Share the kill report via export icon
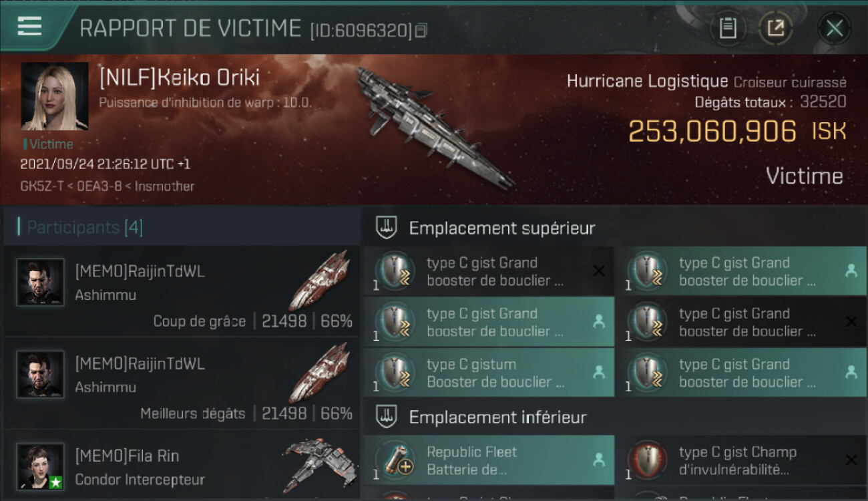This screenshot has height=501, width=868. [775, 28]
